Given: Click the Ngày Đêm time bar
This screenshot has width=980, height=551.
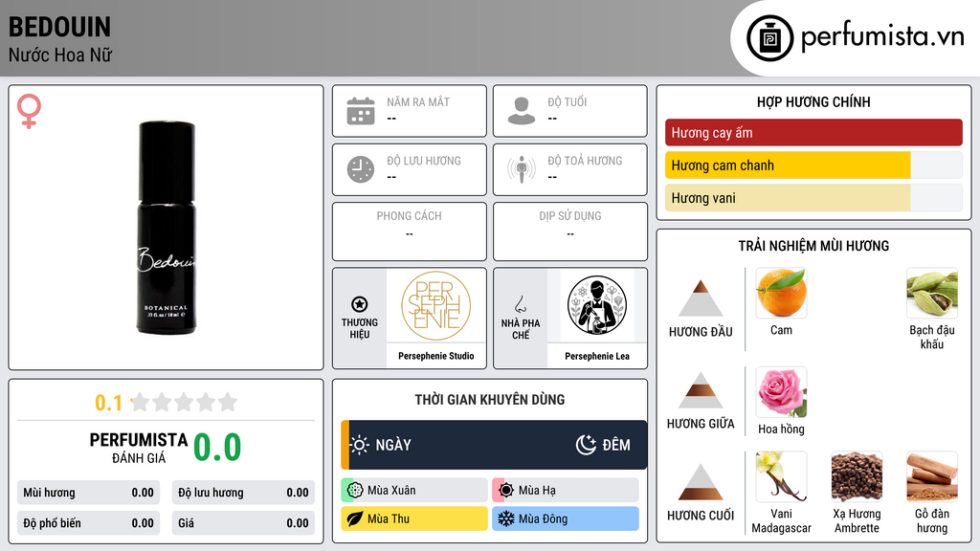Looking at the screenshot, I should pos(494,445).
